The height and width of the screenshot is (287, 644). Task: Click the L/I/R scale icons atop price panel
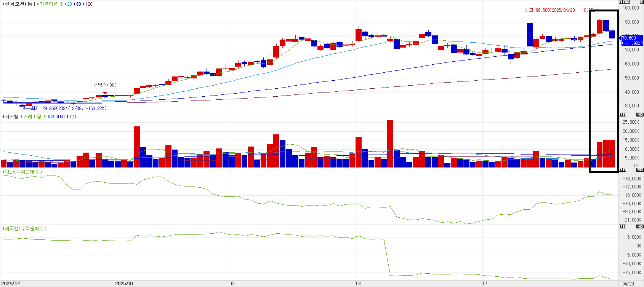624,2
